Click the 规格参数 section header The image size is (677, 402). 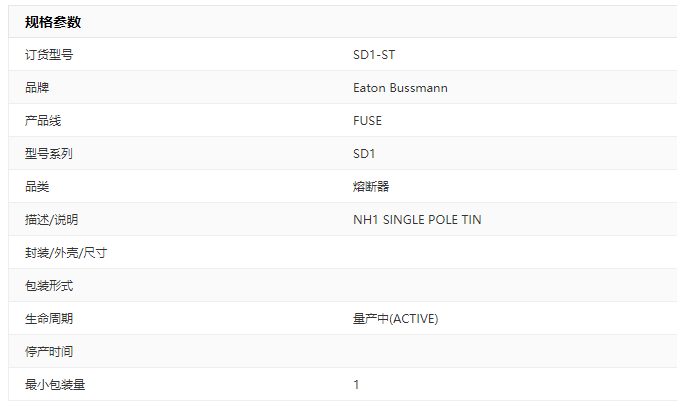(x=53, y=22)
